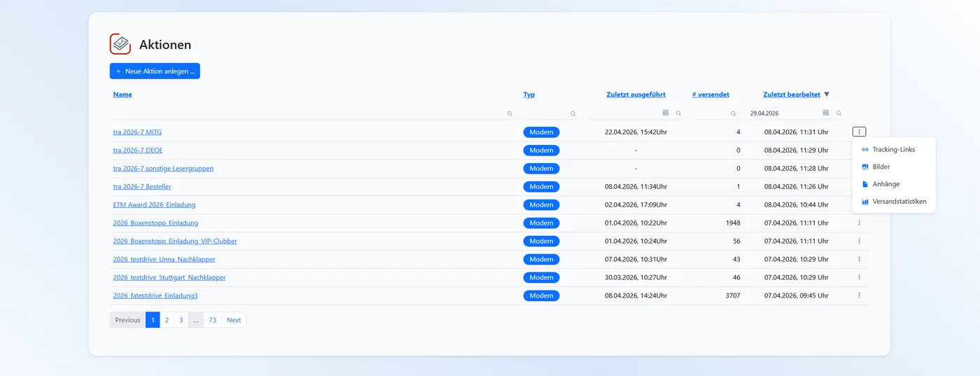980x376 pixels.
Task: Open calendar picker for Zuletzt ausgeführt filter
Action: pyautogui.click(x=666, y=113)
